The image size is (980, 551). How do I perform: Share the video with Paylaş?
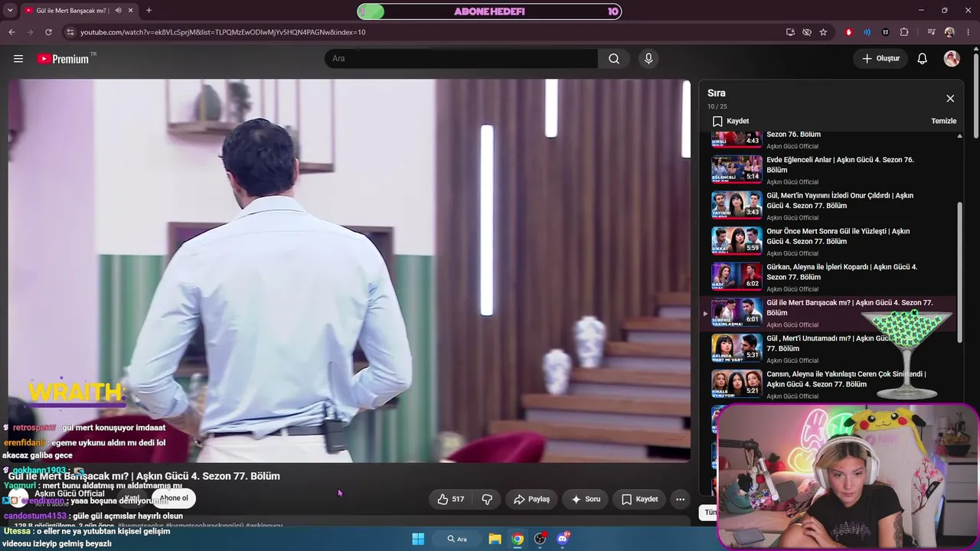(531, 499)
